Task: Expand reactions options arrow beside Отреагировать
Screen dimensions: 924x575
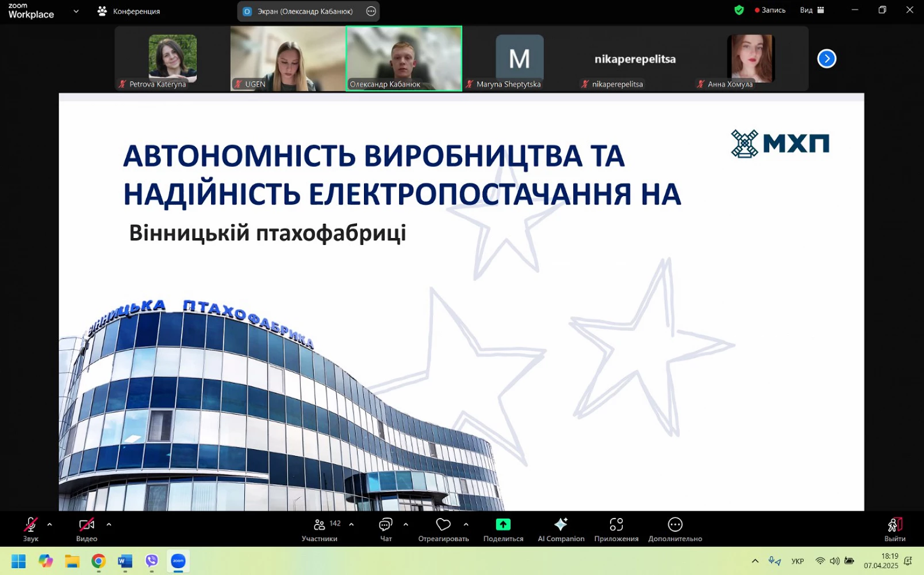Action: (x=466, y=524)
